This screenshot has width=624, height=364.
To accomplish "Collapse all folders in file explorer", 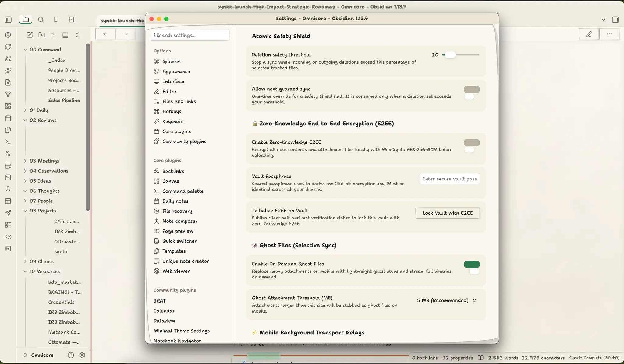I will coord(77,35).
